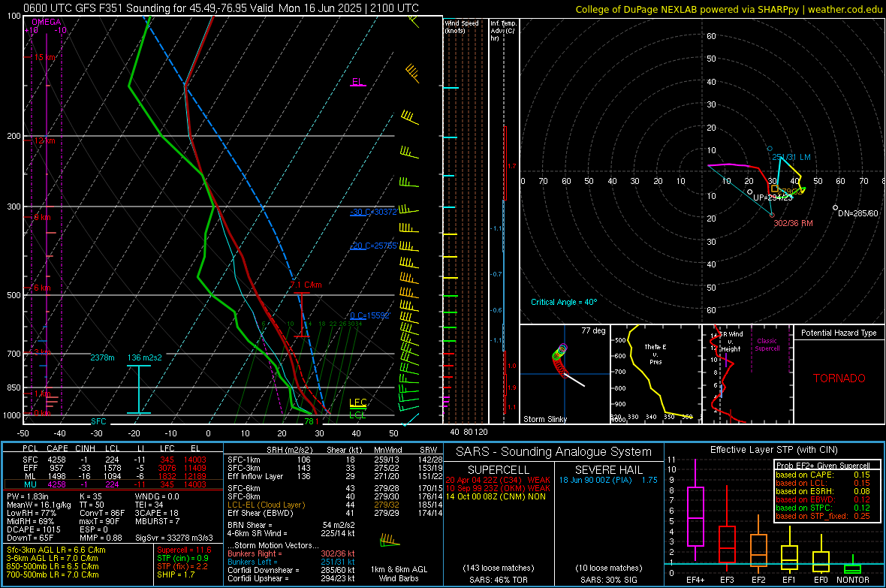
Task: Click the SigSvr = 33278 m3/s3 value
Action: pos(173,538)
